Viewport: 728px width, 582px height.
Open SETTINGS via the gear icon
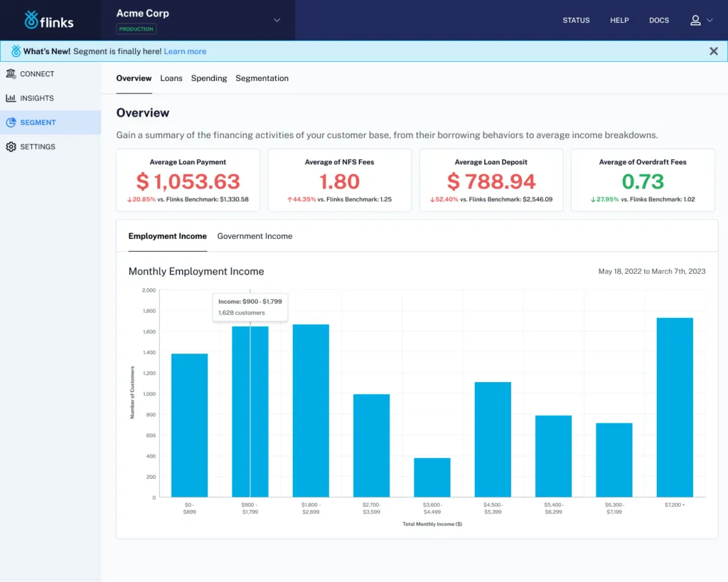[10, 147]
